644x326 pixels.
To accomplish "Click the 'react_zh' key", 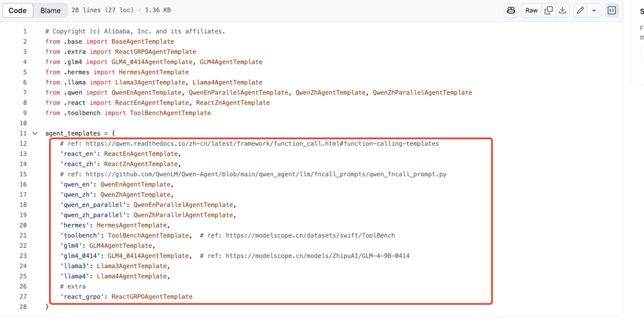I will [x=78, y=164].
